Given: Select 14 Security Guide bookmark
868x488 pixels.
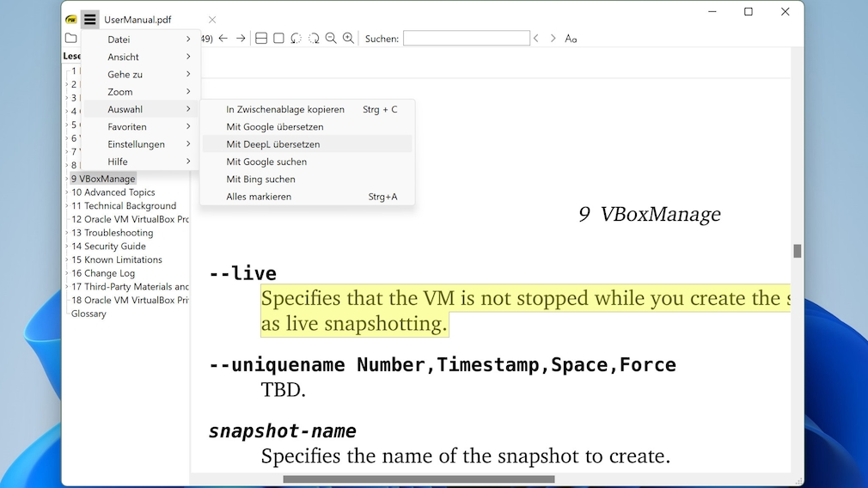Looking at the screenshot, I should tap(108, 247).
